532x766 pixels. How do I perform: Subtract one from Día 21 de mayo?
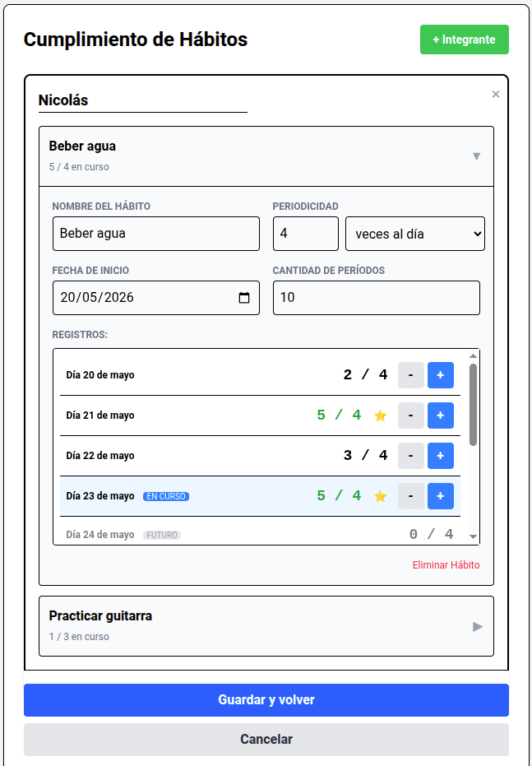(x=411, y=415)
